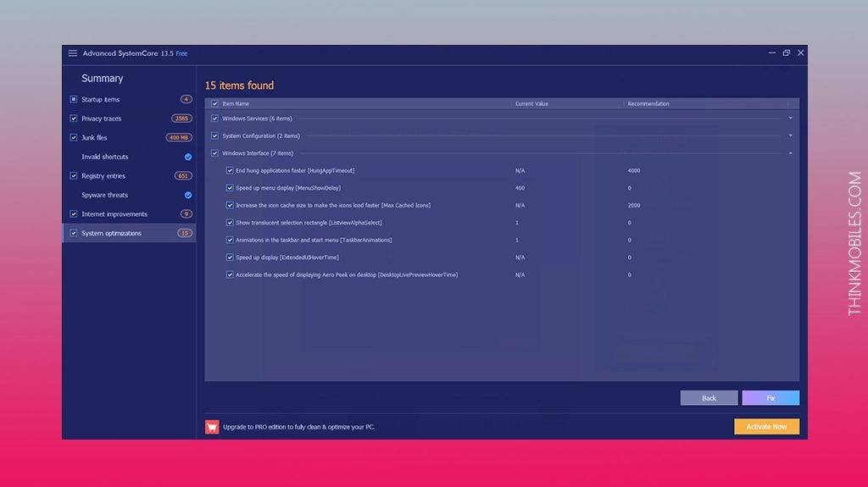Uncheck Animations in the taskbar checkbox
The width and height of the screenshot is (868, 487).
pyautogui.click(x=230, y=241)
